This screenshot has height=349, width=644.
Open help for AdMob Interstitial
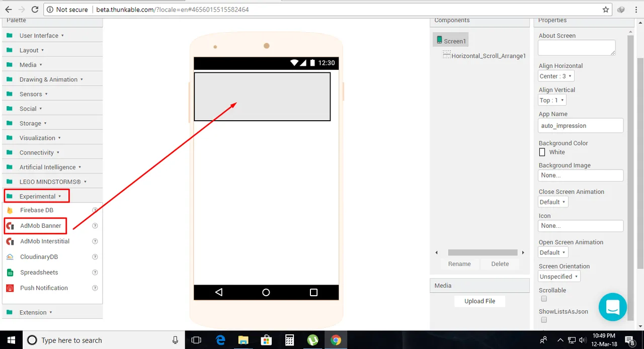(95, 241)
